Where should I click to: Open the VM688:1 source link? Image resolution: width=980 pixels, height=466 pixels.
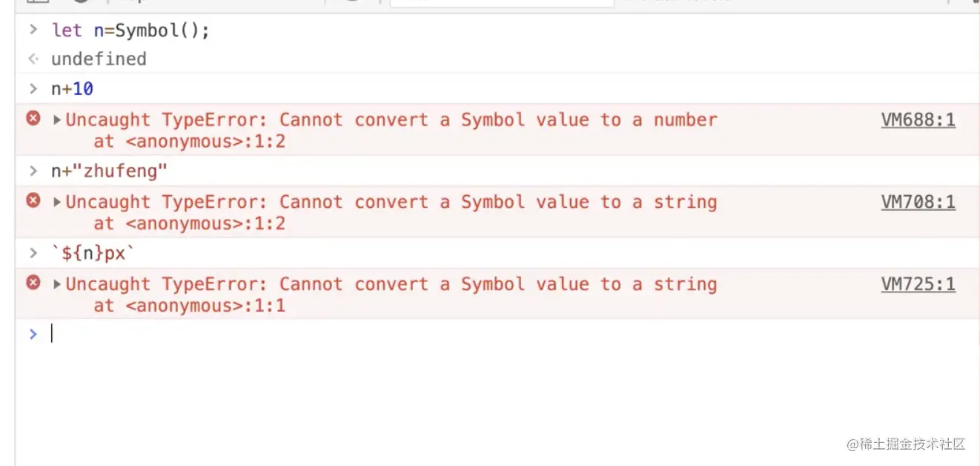click(918, 120)
